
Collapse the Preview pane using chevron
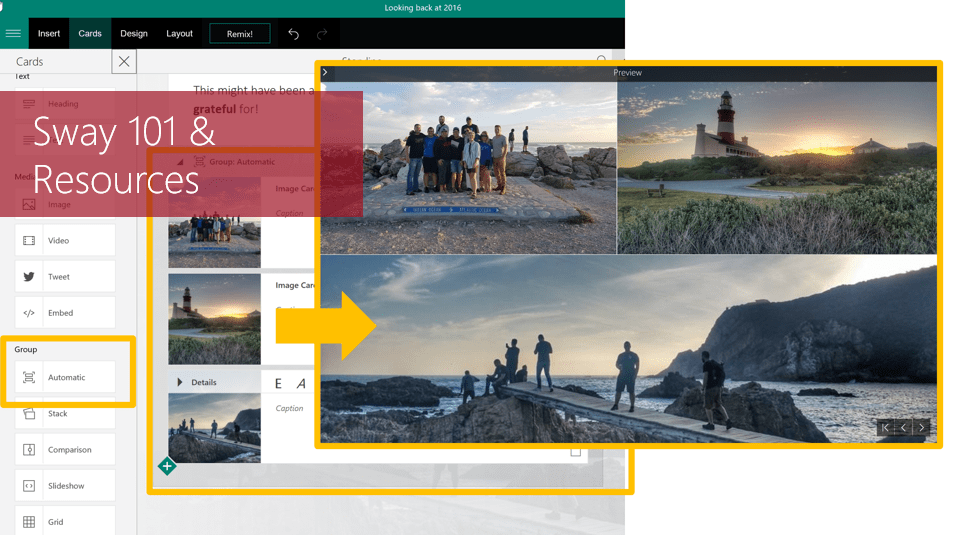tap(325, 72)
